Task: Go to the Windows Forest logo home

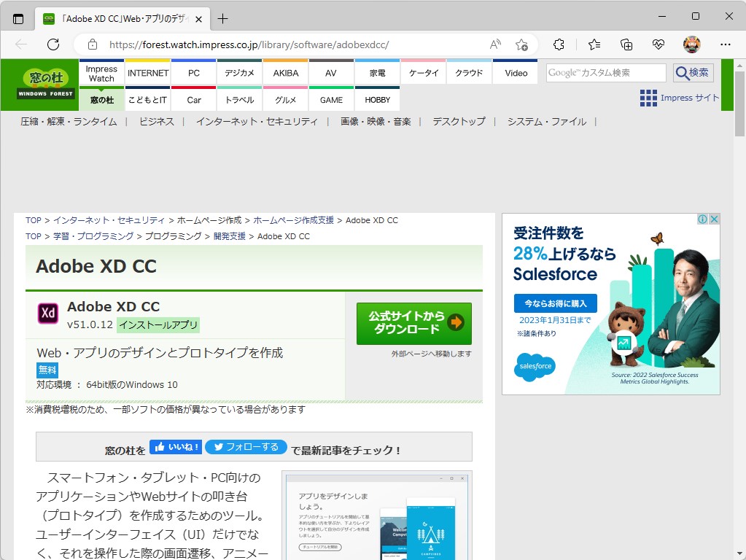Action: 46,84
